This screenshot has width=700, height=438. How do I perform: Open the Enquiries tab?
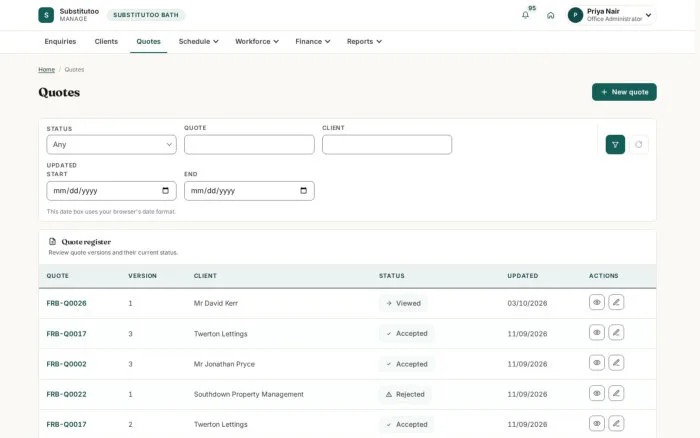(x=60, y=42)
